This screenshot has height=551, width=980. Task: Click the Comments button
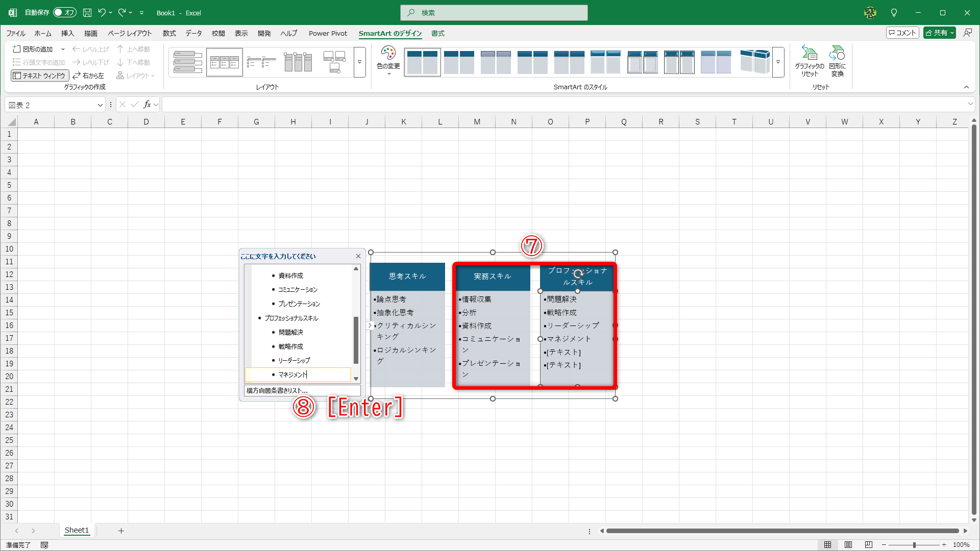902,33
